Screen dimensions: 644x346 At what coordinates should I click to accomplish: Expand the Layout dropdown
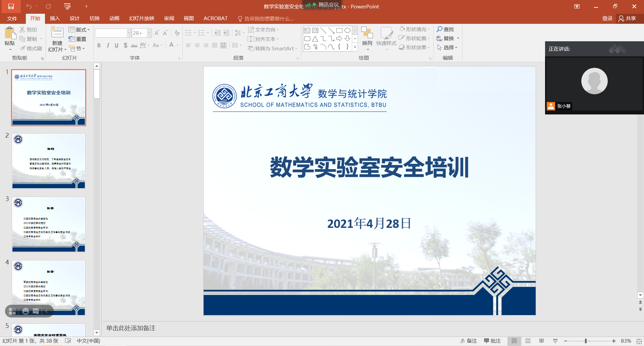point(79,30)
